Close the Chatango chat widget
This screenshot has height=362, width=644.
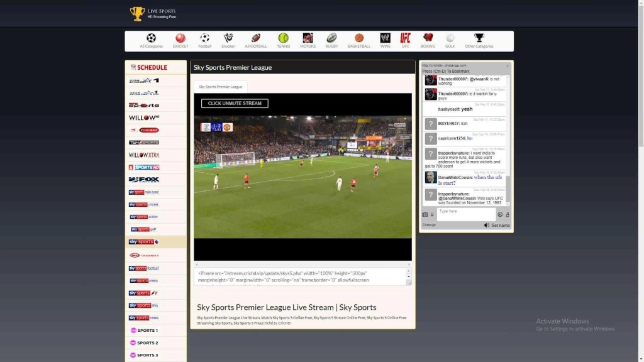point(508,65)
